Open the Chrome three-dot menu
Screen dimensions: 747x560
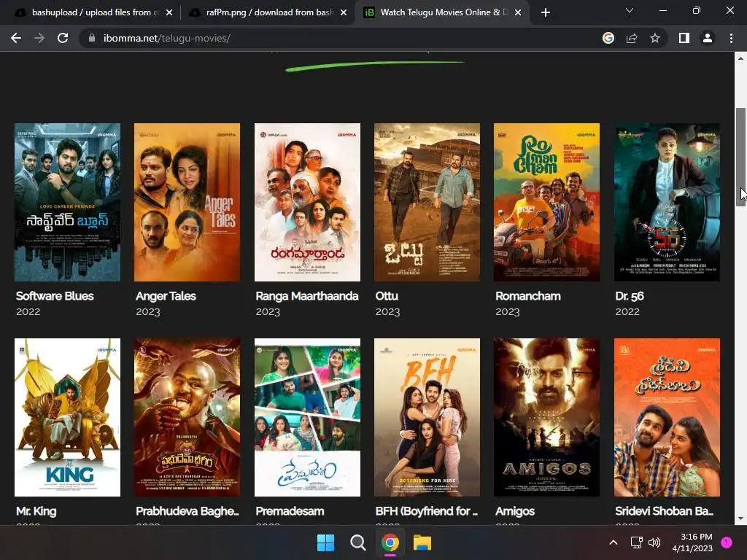(x=731, y=38)
